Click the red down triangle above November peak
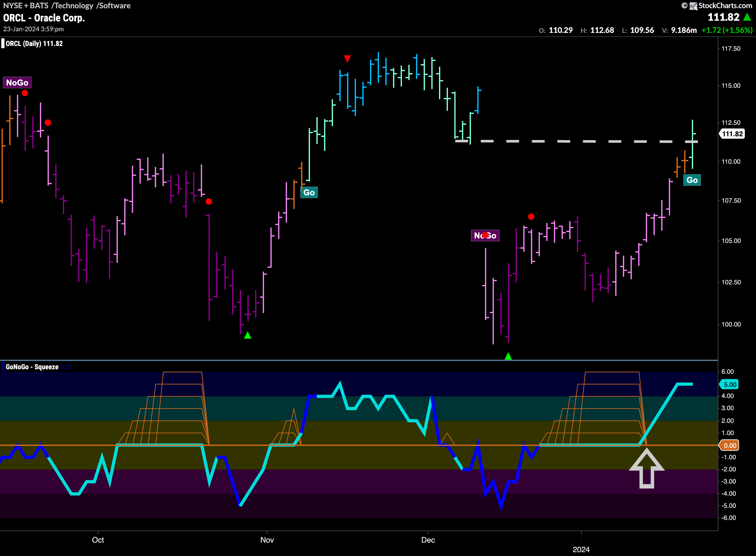Image resolution: width=756 pixels, height=556 pixels. [347, 59]
